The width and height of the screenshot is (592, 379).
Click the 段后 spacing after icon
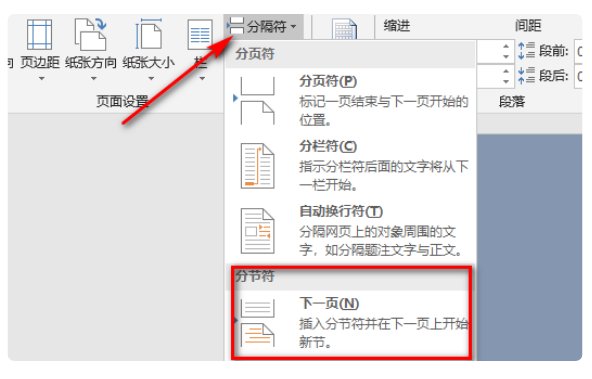point(526,75)
